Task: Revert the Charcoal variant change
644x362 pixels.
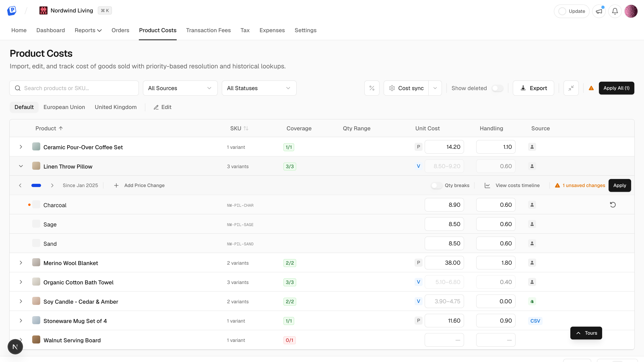Action: (x=612, y=205)
